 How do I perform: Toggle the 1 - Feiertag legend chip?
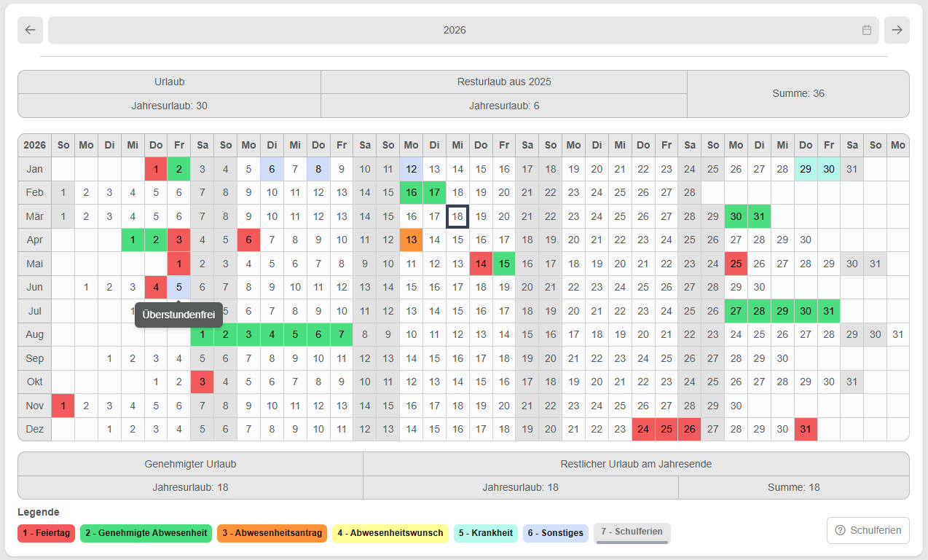(x=47, y=533)
